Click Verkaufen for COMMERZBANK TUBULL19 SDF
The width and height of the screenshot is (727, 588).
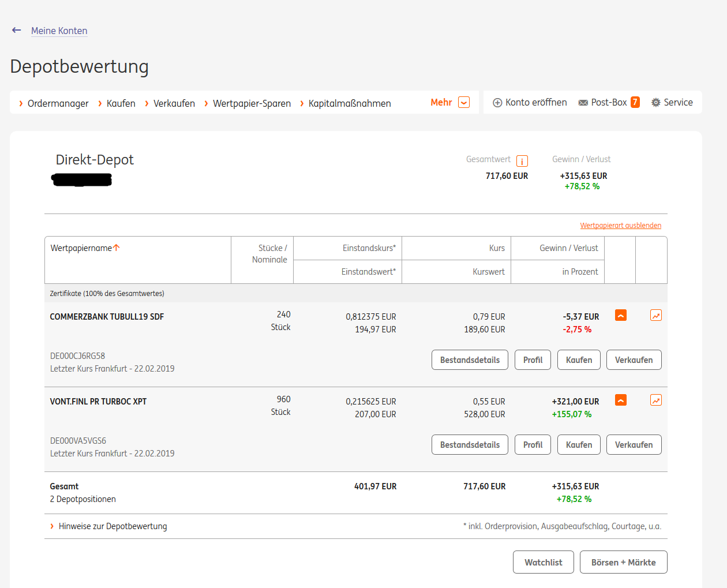[634, 360]
